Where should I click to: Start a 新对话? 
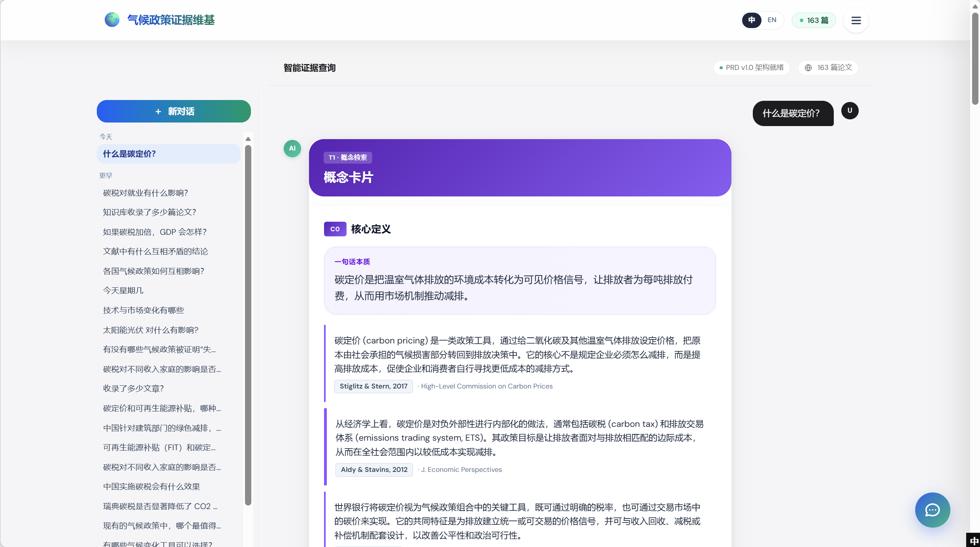tap(174, 111)
